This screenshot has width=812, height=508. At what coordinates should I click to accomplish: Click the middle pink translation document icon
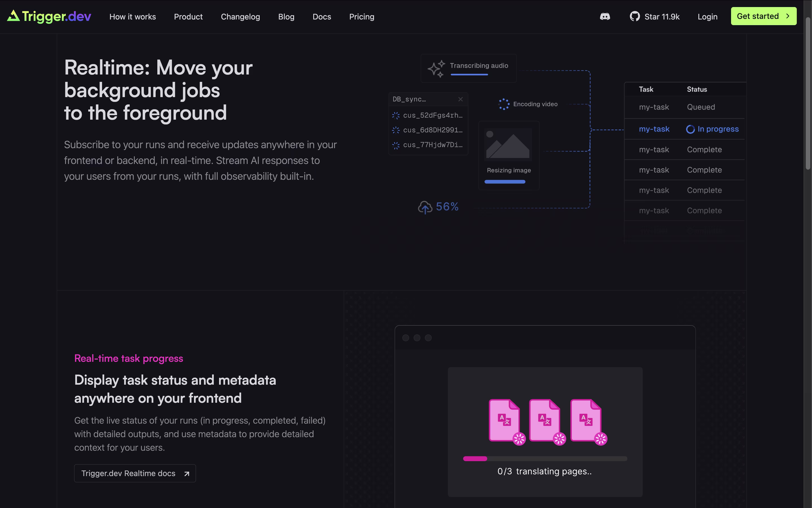(547, 422)
